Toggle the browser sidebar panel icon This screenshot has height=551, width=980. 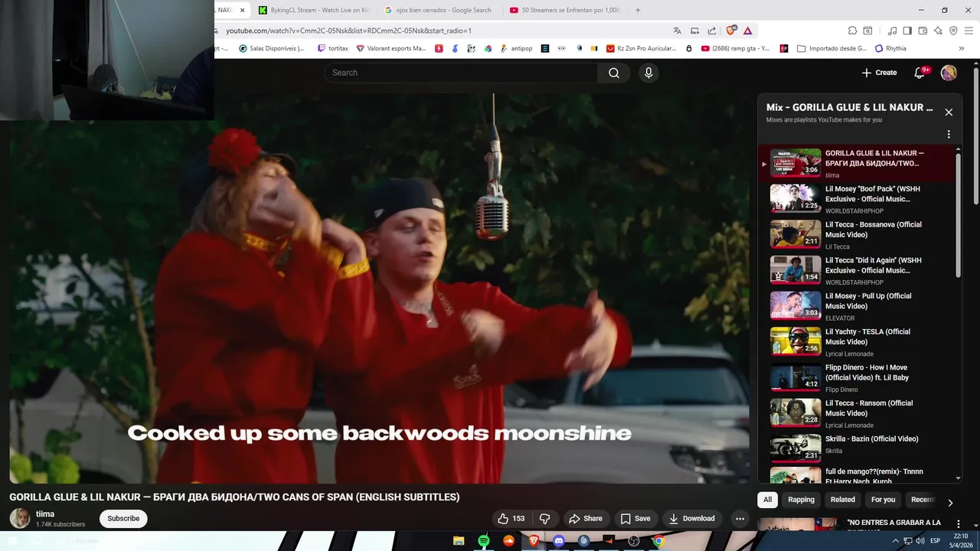[x=907, y=31]
